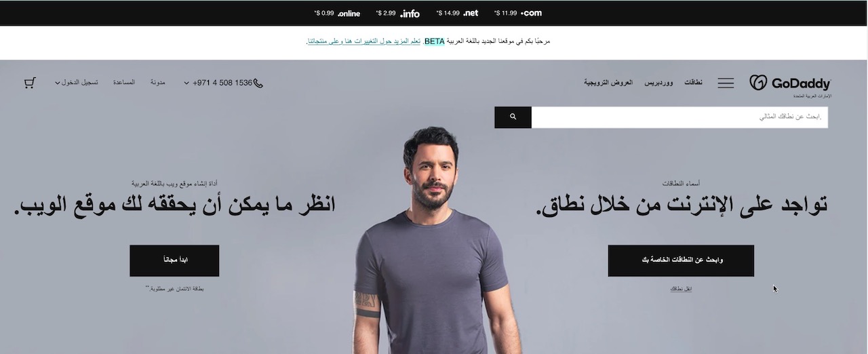Viewport: 868px width, 354px height.
Task: Open the shopping cart icon
Action: [x=29, y=83]
